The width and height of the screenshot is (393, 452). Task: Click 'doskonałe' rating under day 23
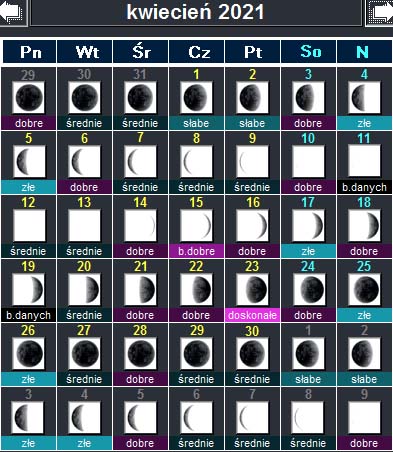click(252, 315)
